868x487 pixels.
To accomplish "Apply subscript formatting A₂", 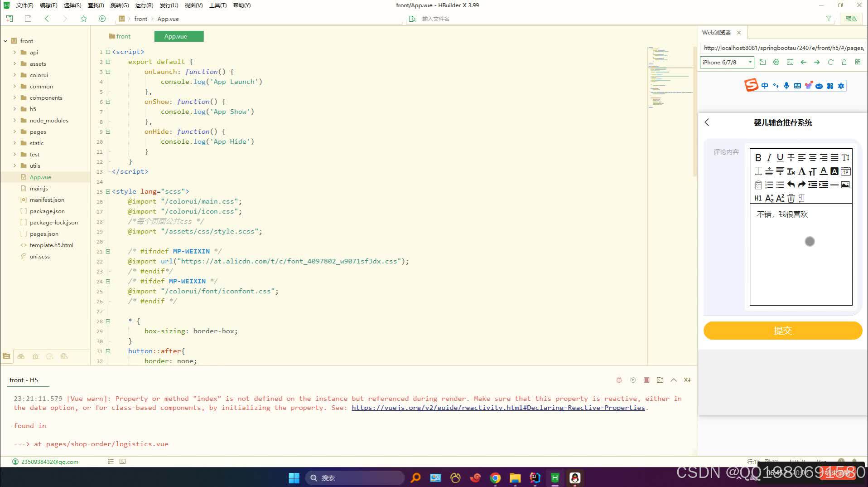I will 769,198.
